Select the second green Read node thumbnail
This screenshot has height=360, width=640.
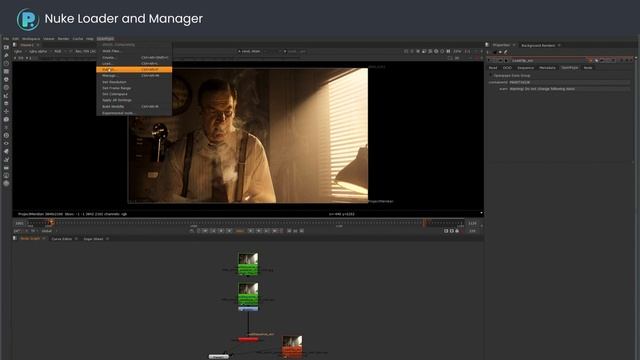(248, 294)
